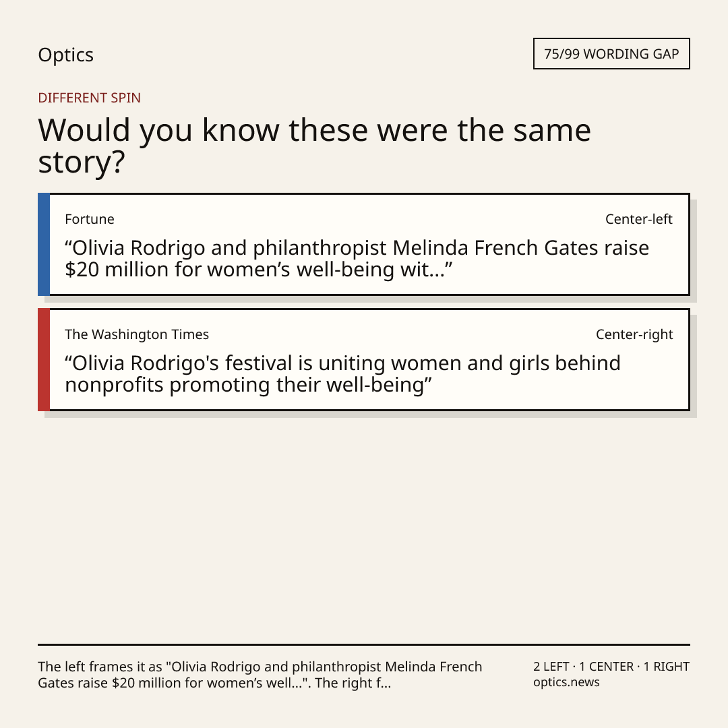
Task: Open the optics.news link
Action: 566,682
